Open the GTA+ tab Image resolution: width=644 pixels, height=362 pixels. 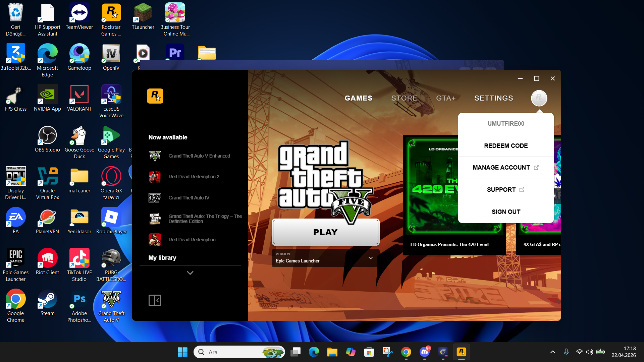pos(446,98)
